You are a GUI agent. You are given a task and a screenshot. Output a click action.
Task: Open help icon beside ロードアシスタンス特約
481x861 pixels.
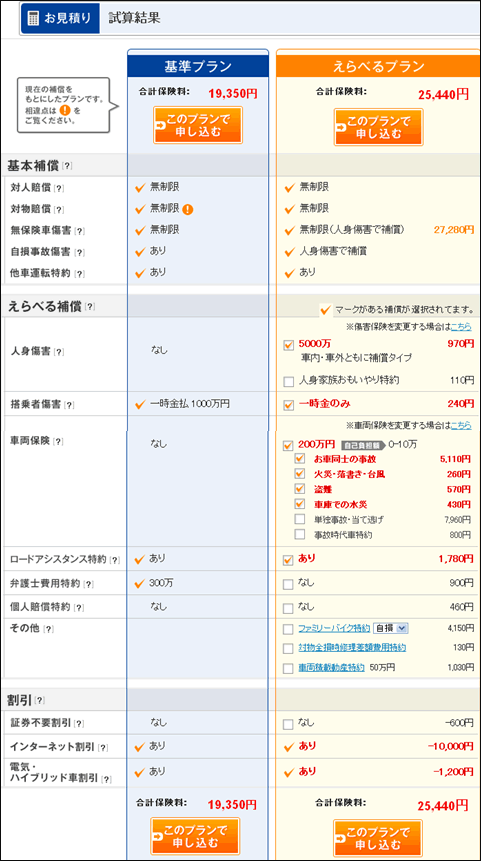point(114,560)
